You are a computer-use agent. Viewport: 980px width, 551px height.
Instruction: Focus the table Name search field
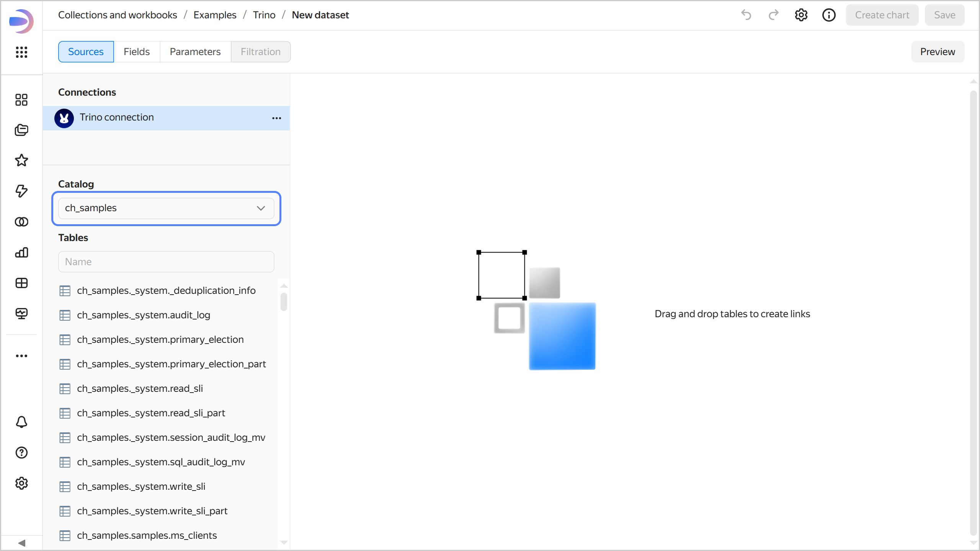pos(166,262)
